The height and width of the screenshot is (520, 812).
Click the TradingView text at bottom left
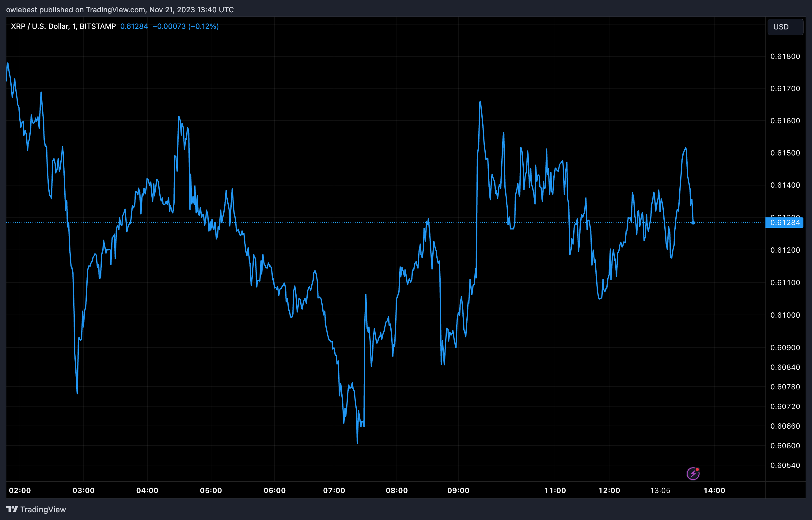point(43,510)
